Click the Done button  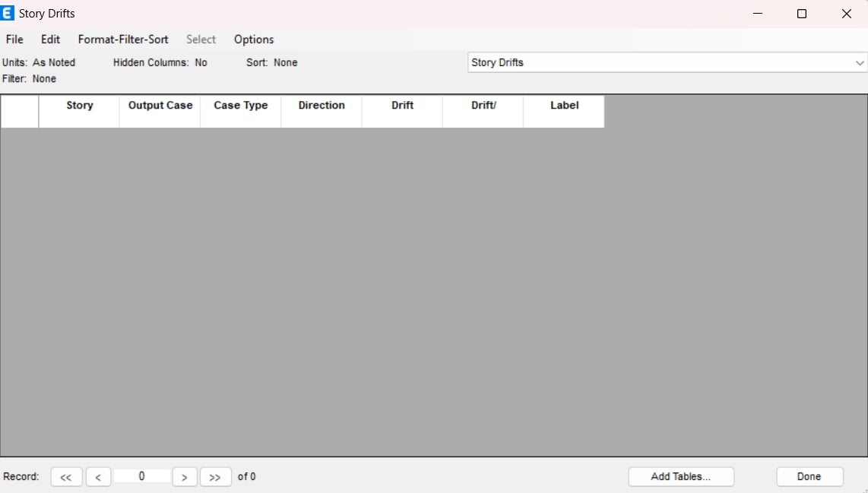(x=809, y=477)
